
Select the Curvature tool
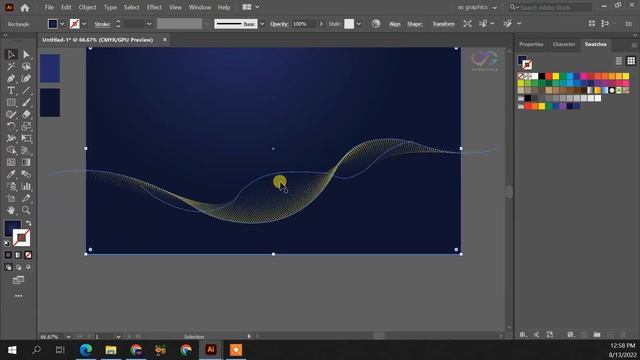(26, 78)
